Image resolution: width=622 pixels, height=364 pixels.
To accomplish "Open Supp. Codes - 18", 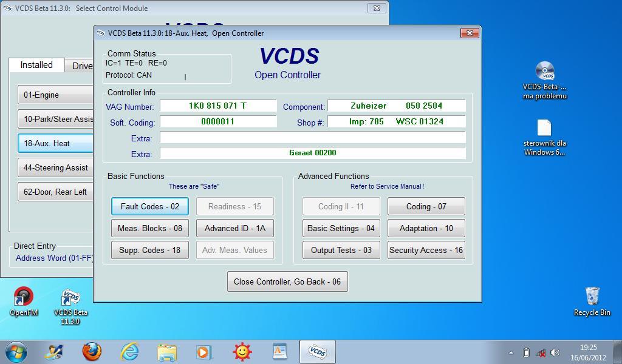I will (x=150, y=250).
